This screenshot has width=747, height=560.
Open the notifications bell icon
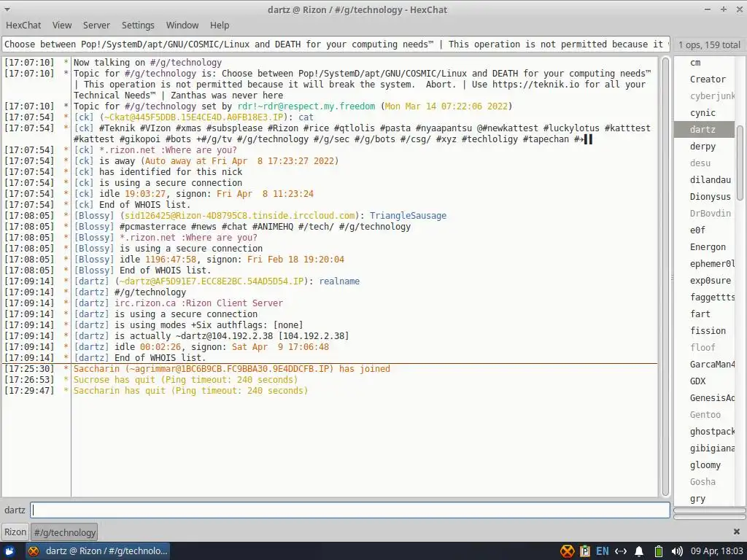point(639,551)
